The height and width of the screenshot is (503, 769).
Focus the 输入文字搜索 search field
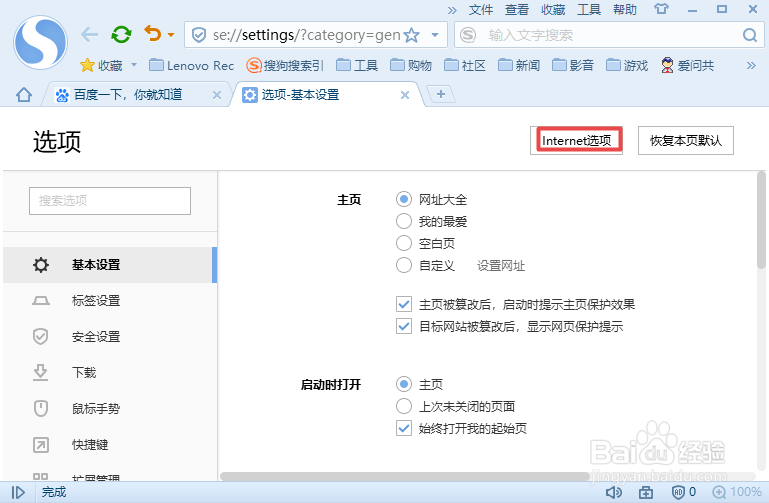pos(608,35)
